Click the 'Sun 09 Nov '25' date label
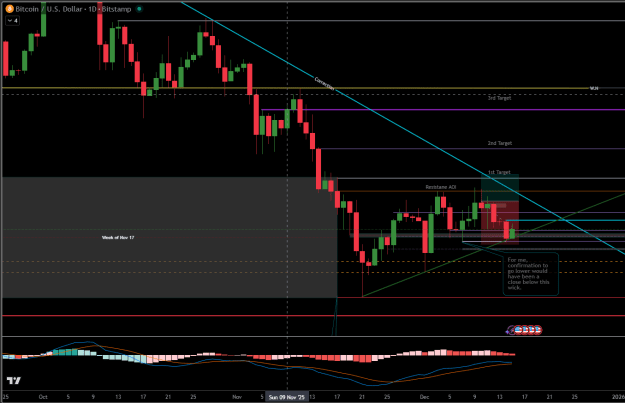This screenshot has height=403, width=625. click(x=287, y=397)
